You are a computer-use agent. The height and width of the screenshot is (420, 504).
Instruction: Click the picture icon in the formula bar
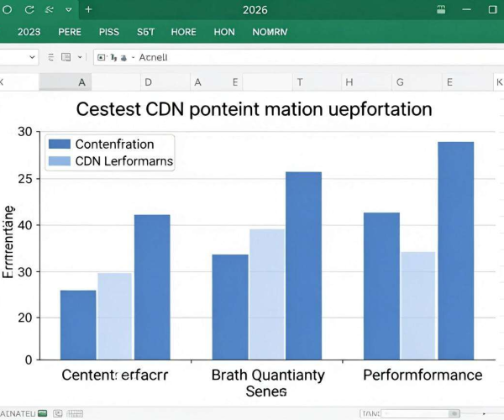click(102, 57)
